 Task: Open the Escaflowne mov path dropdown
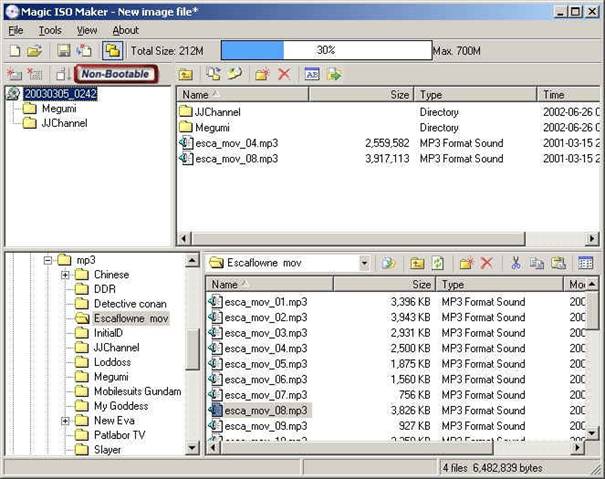pos(364,264)
